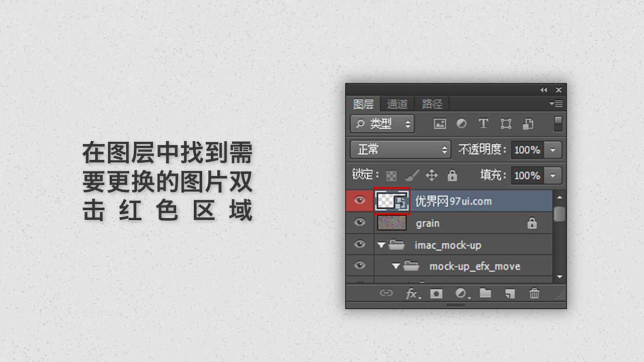Select the 图层 (Layers) tab
644x362 pixels.
click(363, 104)
